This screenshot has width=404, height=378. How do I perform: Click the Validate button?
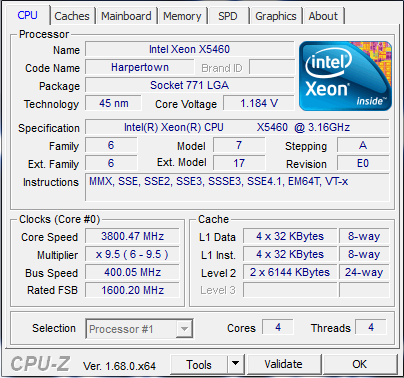tap(284, 364)
